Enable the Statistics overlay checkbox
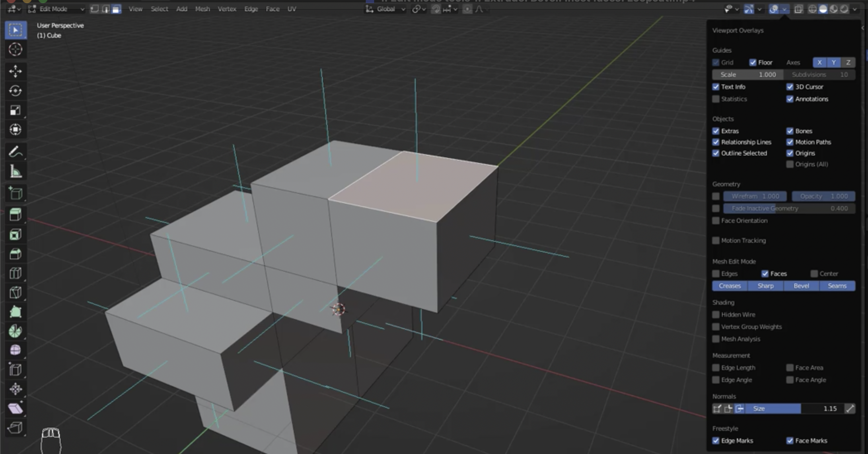Viewport: 868px width, 454px height. [716, 99]
